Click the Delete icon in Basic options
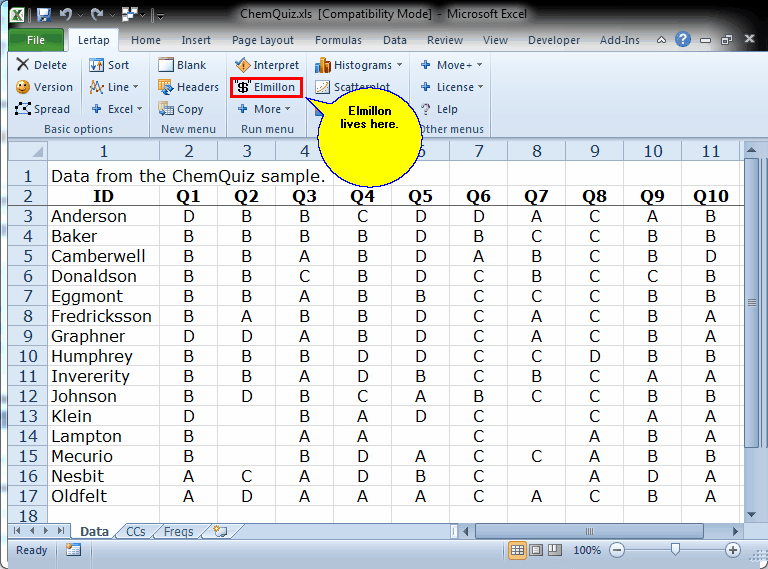 point(42,65)
